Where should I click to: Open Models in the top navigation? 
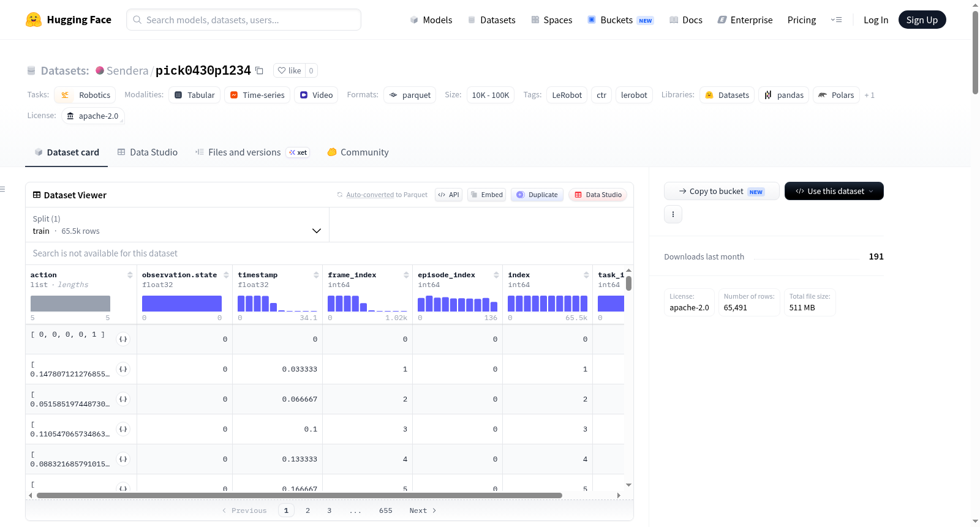431,20
